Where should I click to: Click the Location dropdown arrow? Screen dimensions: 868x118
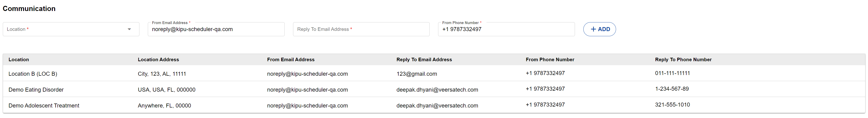coord(129,29)
